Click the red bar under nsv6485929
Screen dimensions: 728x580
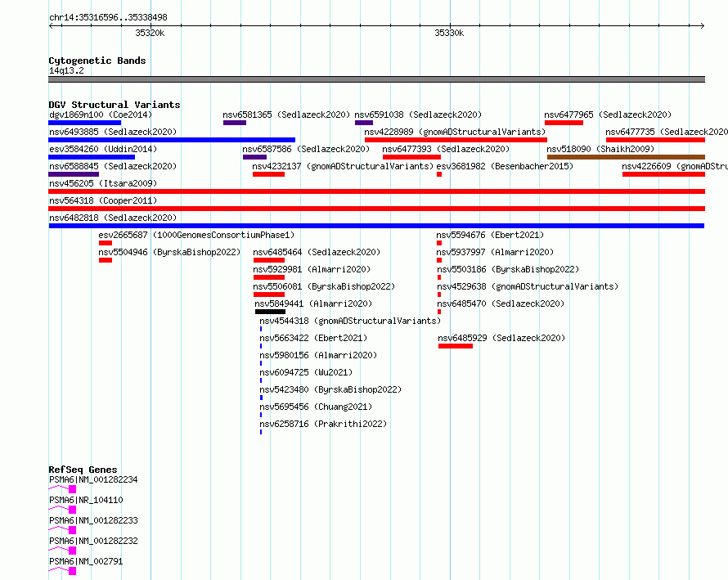pos(456,346)
